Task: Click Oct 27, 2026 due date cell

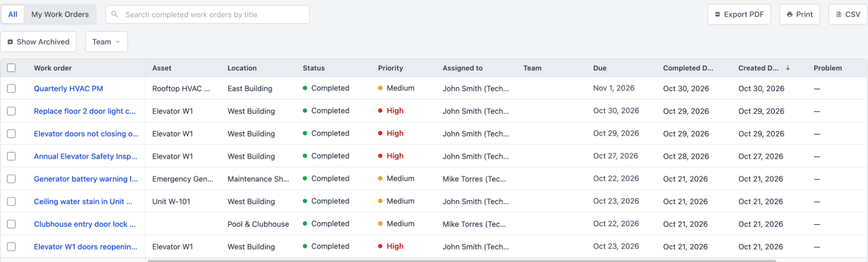Action: 616,156
